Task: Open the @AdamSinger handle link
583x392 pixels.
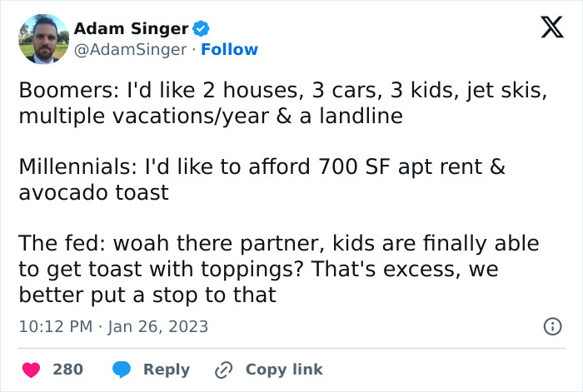Action: tap(130, 49)
